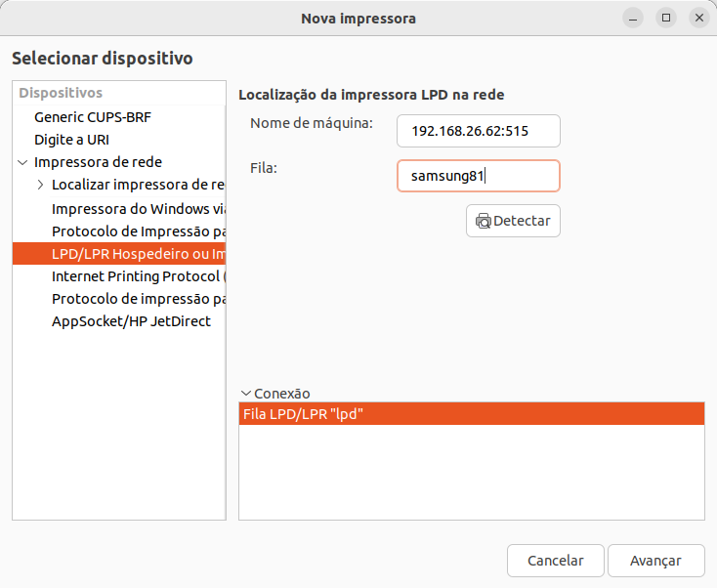The image size is (717, 588).
Task: Minimize the Nova impressora dialog
Action: pyautogui.click(x=633, y=18)
